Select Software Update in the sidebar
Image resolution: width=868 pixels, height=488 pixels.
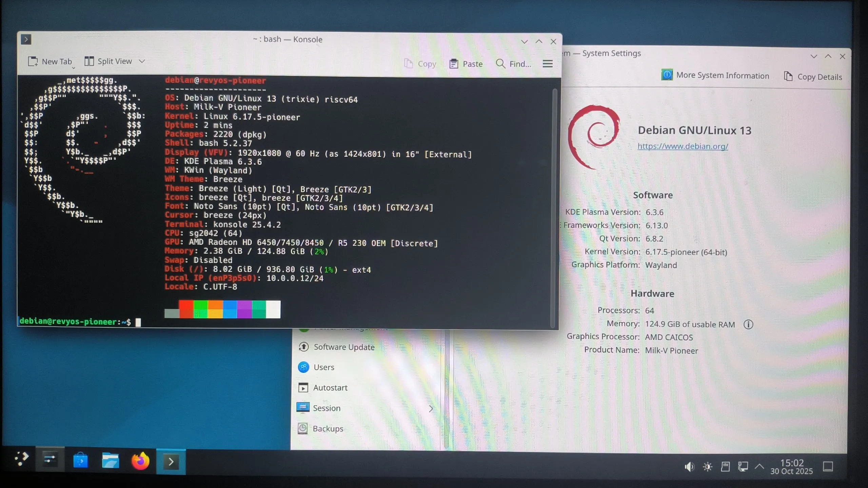click(x=344, y=347)
